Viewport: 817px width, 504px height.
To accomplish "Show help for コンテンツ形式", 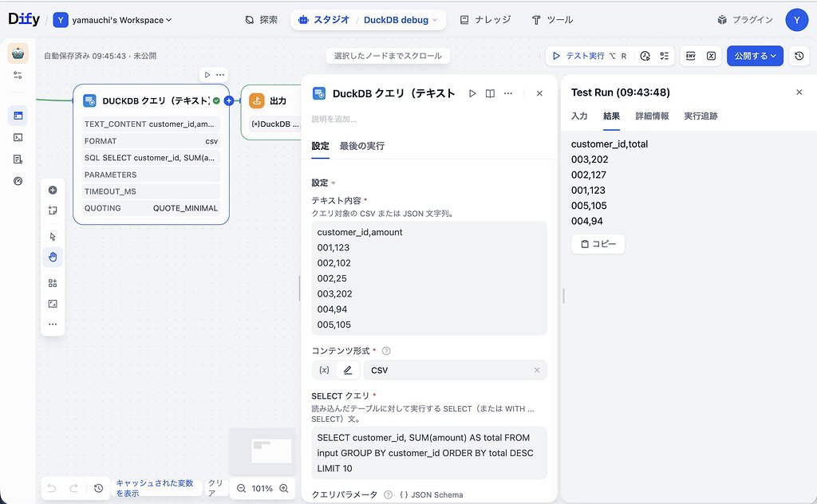I will pyautogui.click(x=386, y=351).
